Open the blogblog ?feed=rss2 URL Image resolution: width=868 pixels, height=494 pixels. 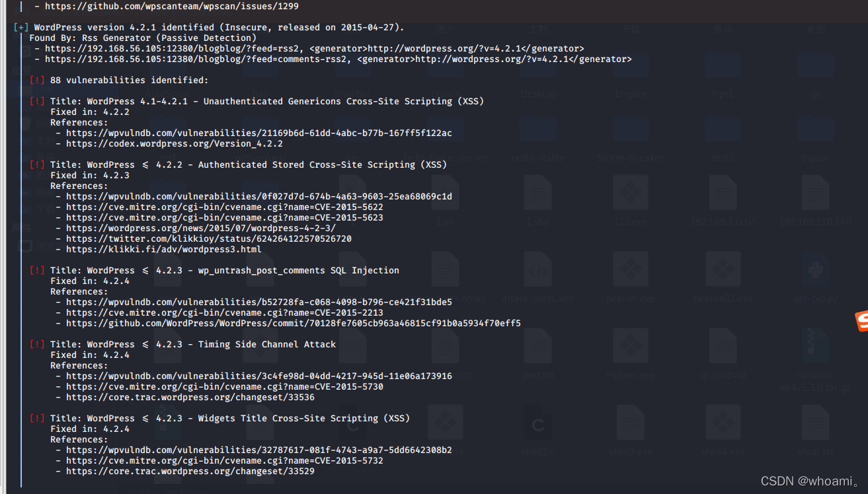click(x=175, y=48)
